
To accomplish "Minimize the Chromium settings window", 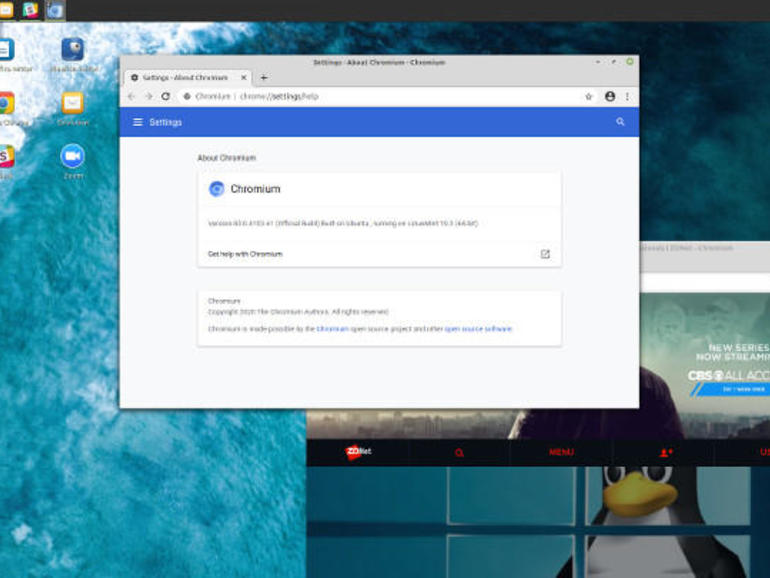I will pos(598,62).
